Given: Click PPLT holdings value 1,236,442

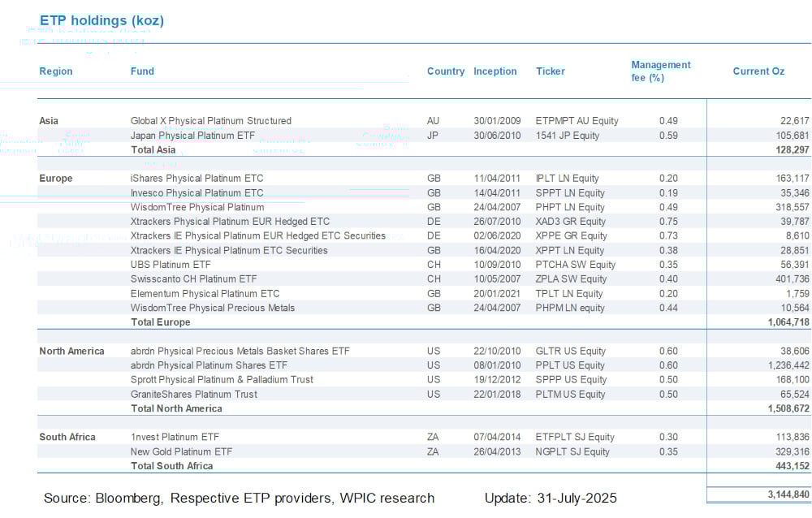Looking at the screenshot, I should pos(788,365).
